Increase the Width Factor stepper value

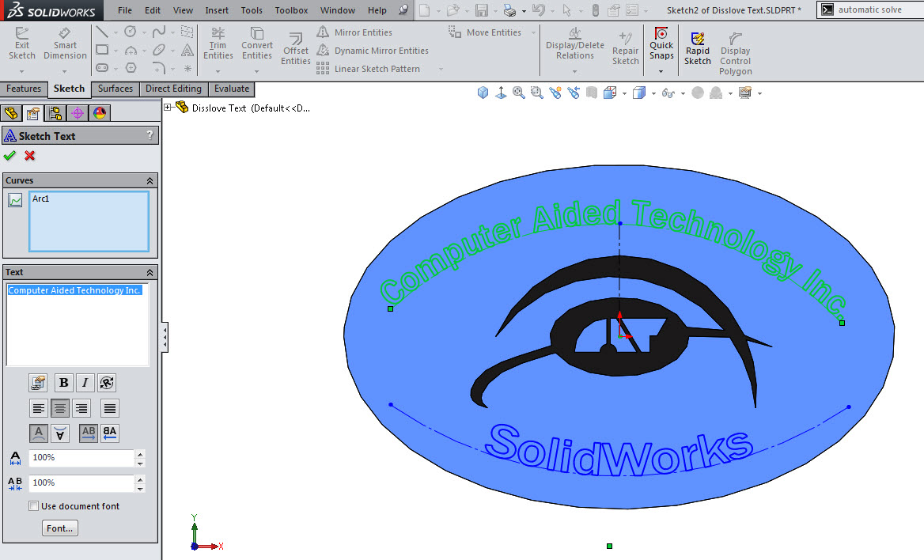(x=140, y=453)
